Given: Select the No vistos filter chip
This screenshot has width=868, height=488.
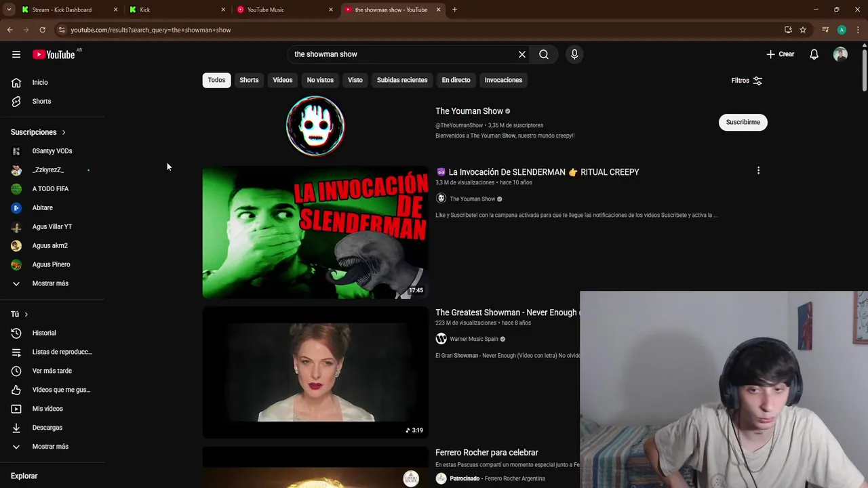Looking at the screenshot, I should point(320,80).
